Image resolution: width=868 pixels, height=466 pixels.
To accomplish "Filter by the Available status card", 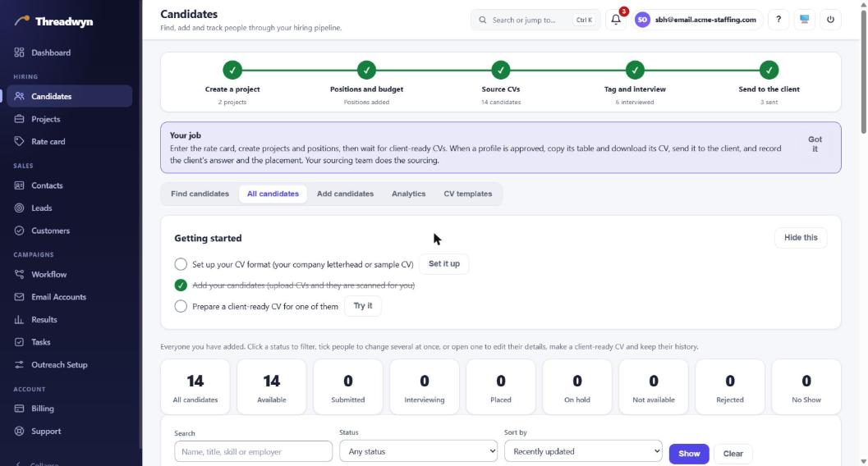I will [272, 387].
